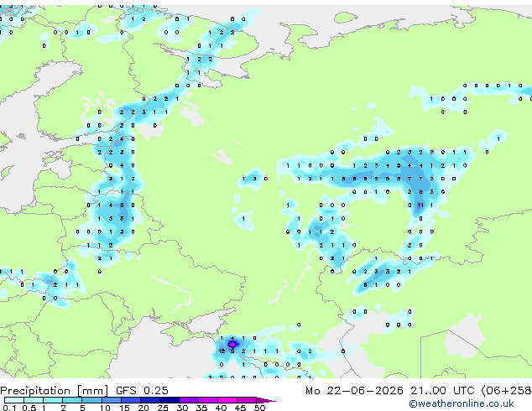Click the 15–20 mm legend color swatch
Viewport: 532px width, 411px height.
[130, 400]
